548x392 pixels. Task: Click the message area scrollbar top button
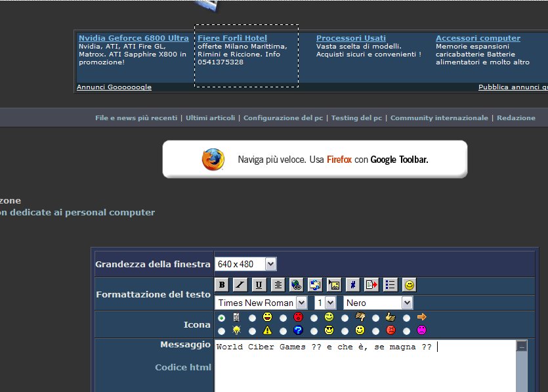coord(522,346)
